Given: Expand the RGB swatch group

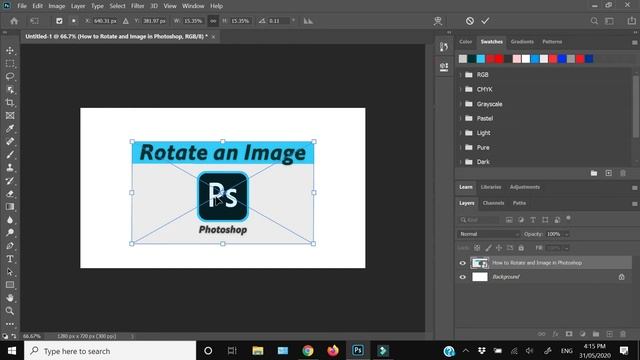Looking at the screenshot, I should pos(461,75).
